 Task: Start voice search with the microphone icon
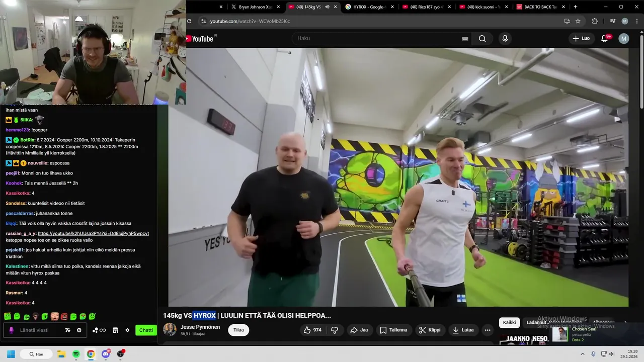tap(505, 39)
